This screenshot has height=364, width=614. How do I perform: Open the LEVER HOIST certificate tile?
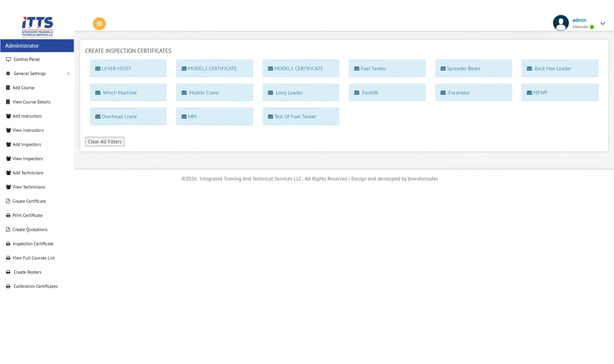tap(128, 69)
